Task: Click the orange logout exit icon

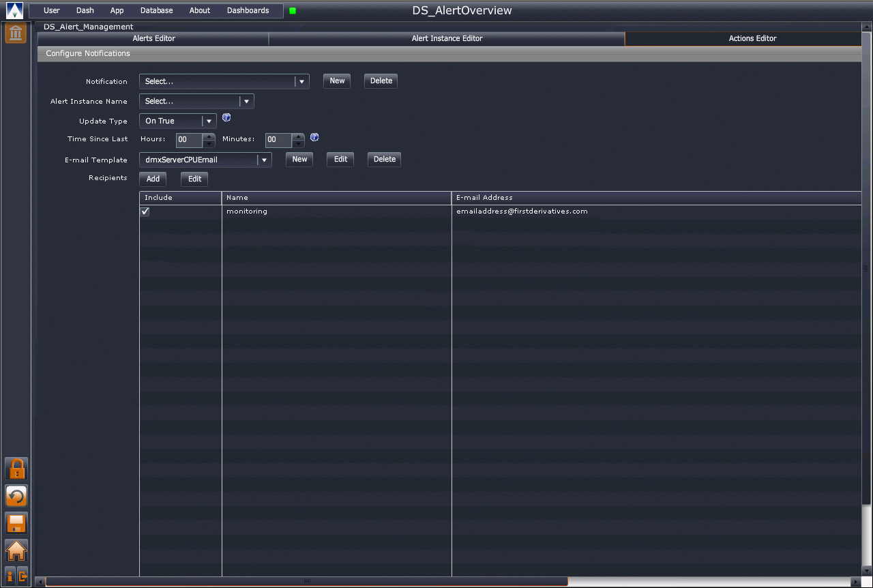Action: tap(23, 576)
